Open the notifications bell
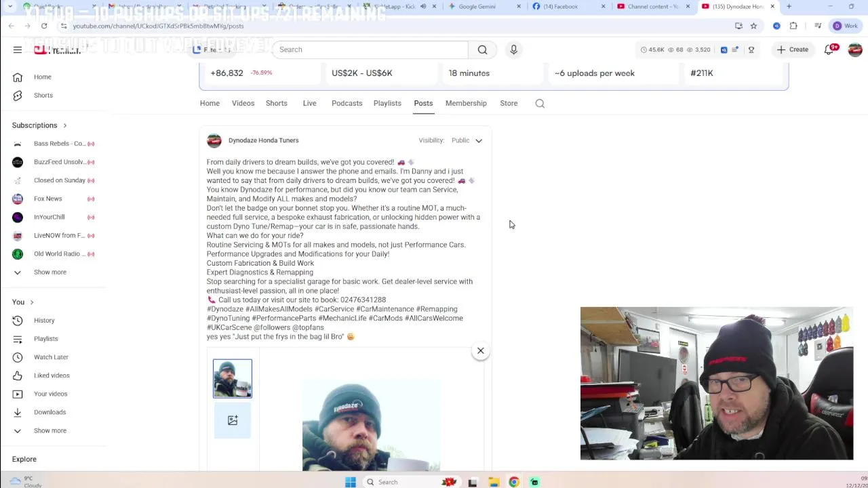The width and height of the screenshot is (868, 488). [829, 49]
